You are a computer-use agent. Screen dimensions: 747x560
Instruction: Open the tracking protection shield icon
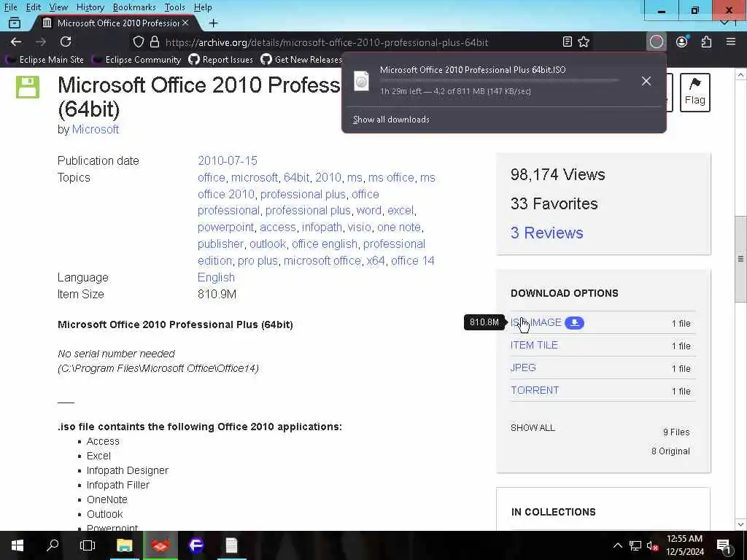(x=138, y=42)
